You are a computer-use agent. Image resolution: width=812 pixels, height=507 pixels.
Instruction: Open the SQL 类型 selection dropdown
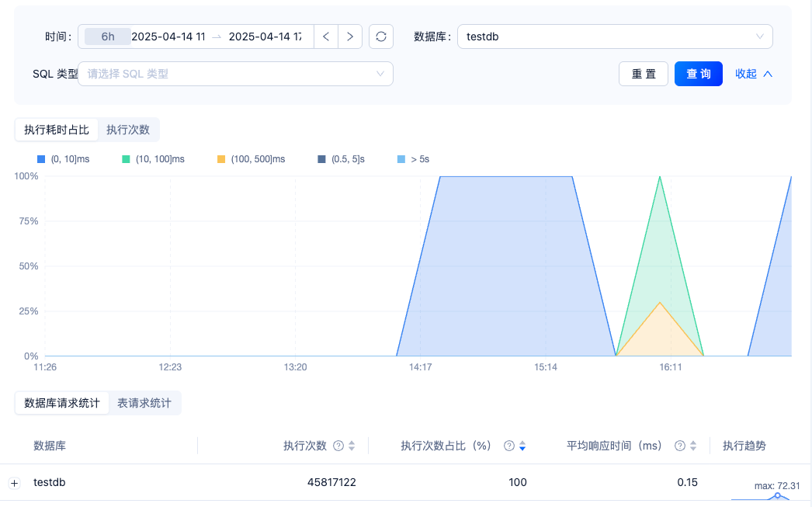235,74
